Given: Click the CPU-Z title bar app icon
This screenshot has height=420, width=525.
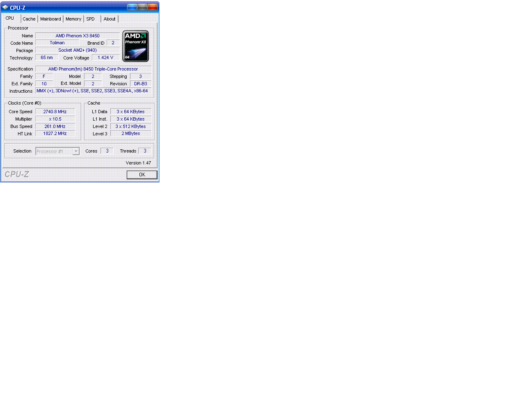Looking at the screenshot, I should 5,7.
